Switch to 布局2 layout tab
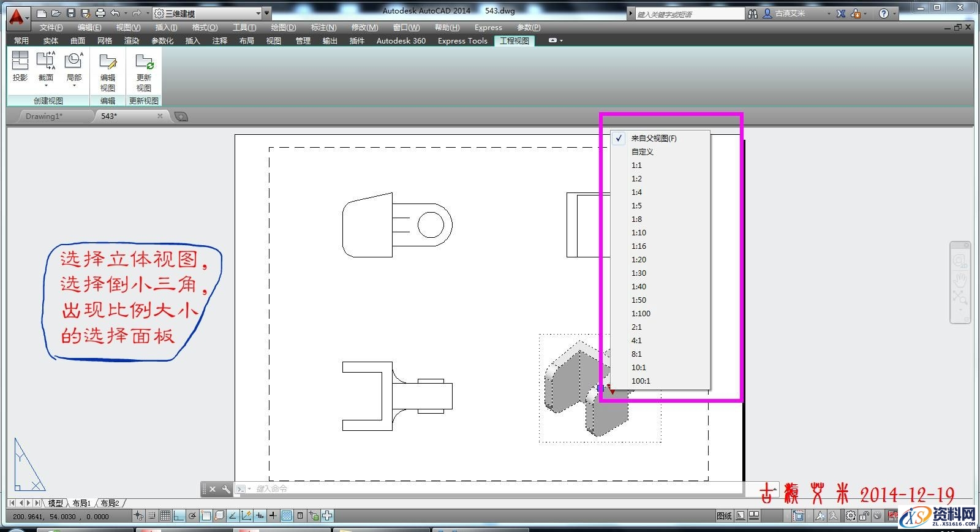The width and height of the screenshot is (980, 532). pos(110,503)
